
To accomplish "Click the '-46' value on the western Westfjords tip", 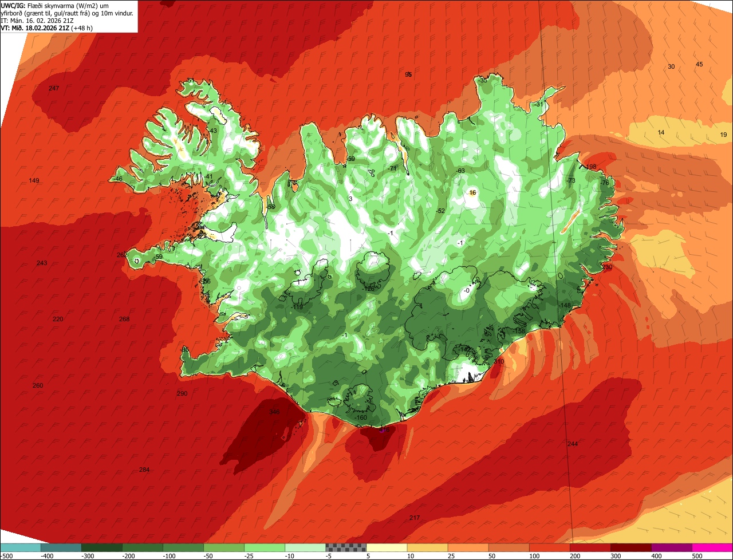I will [x=118, y=179].
